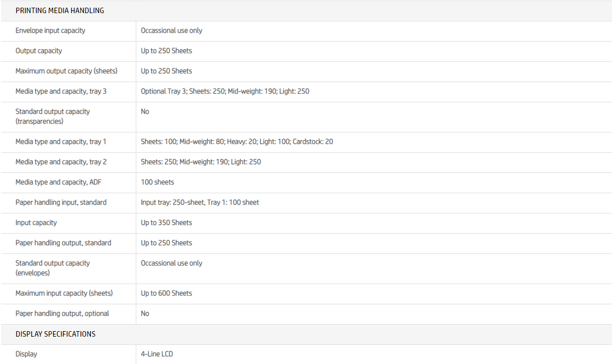Click the PRINTING MEDIA HANDLING section header
The image size is (612, 364).
tap(60, 10)
